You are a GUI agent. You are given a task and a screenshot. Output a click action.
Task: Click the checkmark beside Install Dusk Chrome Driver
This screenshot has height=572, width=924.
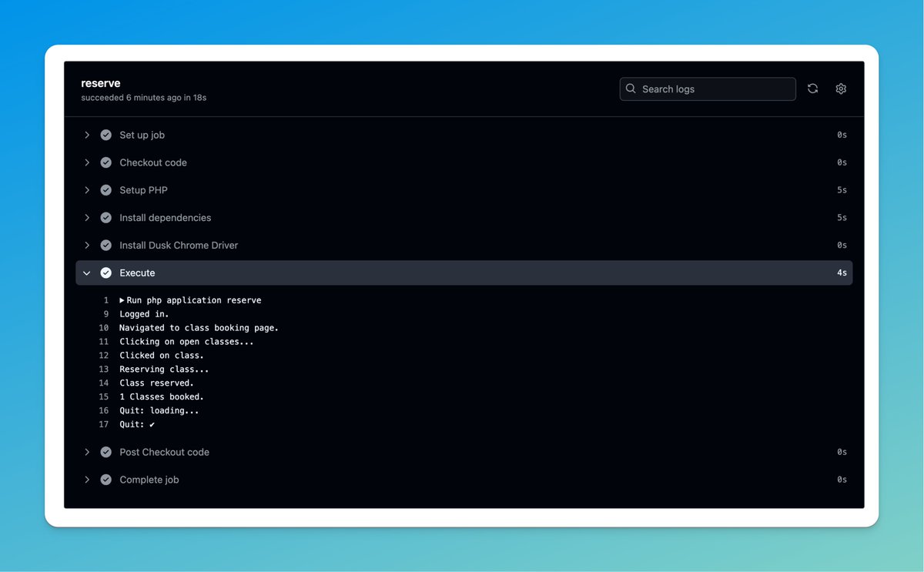106,246
